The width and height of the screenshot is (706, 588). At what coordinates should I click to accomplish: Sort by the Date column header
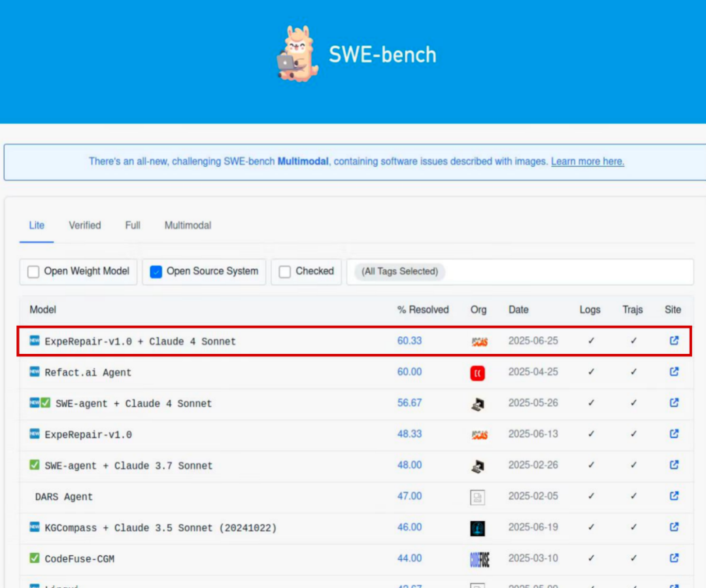coord(518,309)
